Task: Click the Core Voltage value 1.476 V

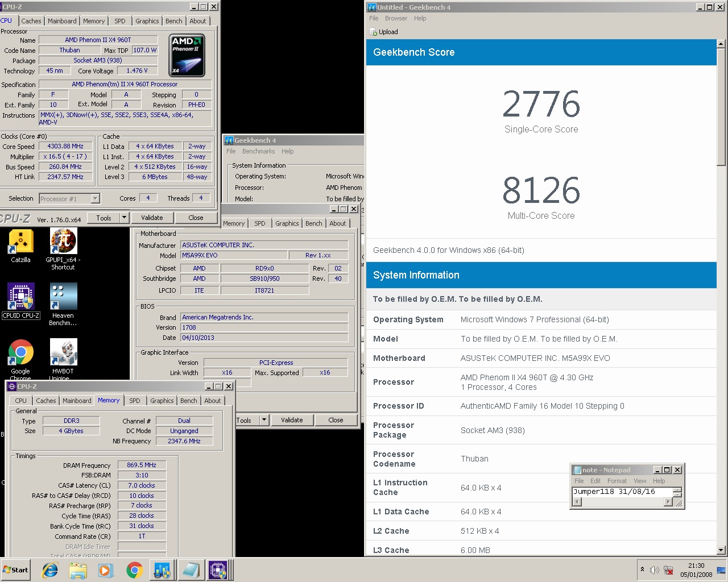Action: tap(137, 70)
